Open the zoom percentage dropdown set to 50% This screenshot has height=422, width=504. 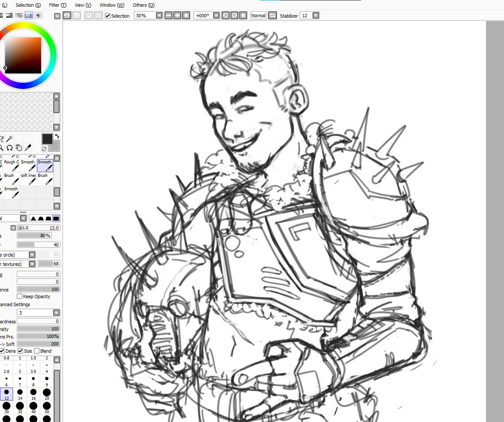tap(158, 16)
